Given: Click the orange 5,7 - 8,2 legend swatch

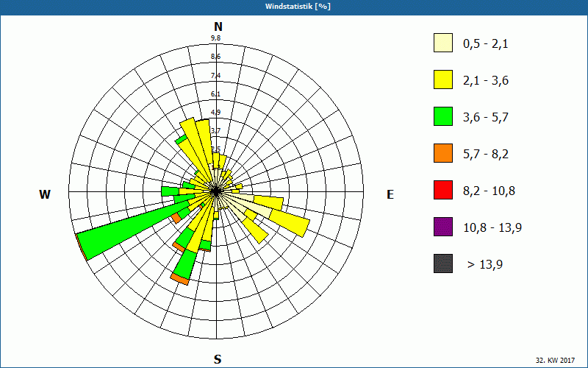Looking at the screenshot, I should tap(443, 153).
